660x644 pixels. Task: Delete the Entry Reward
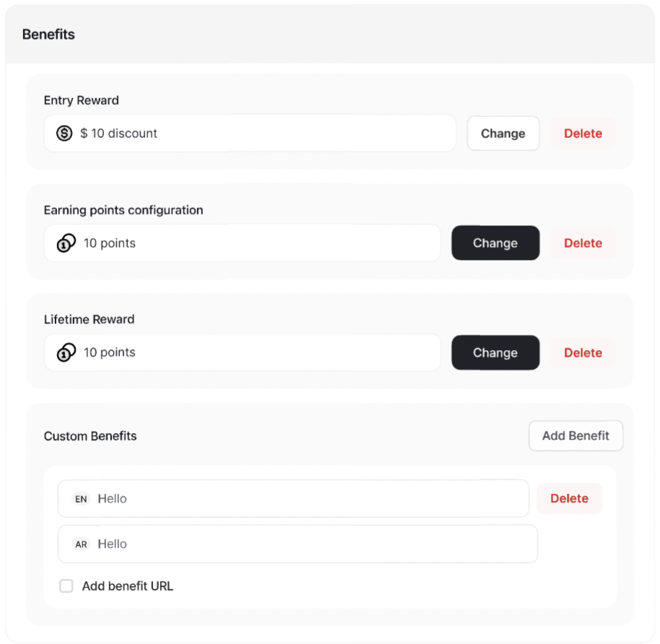tap(583, 134)
